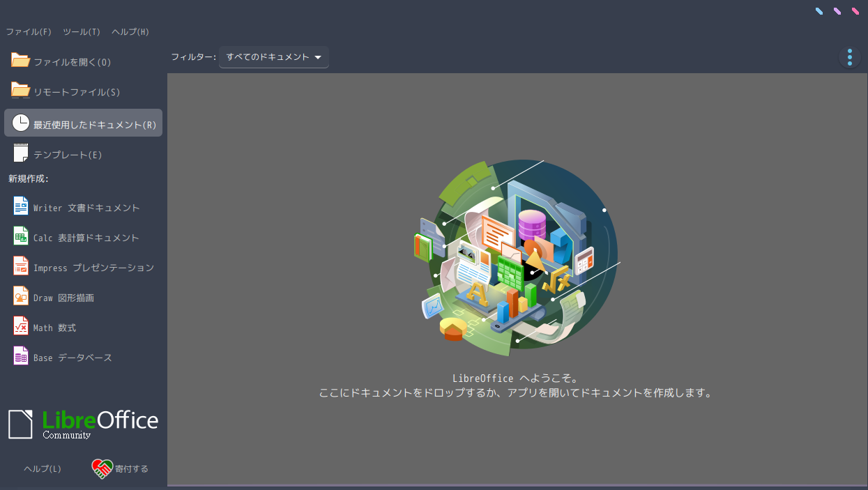
Task: Click the heart handshake donate icon
Action: [102, 468]
